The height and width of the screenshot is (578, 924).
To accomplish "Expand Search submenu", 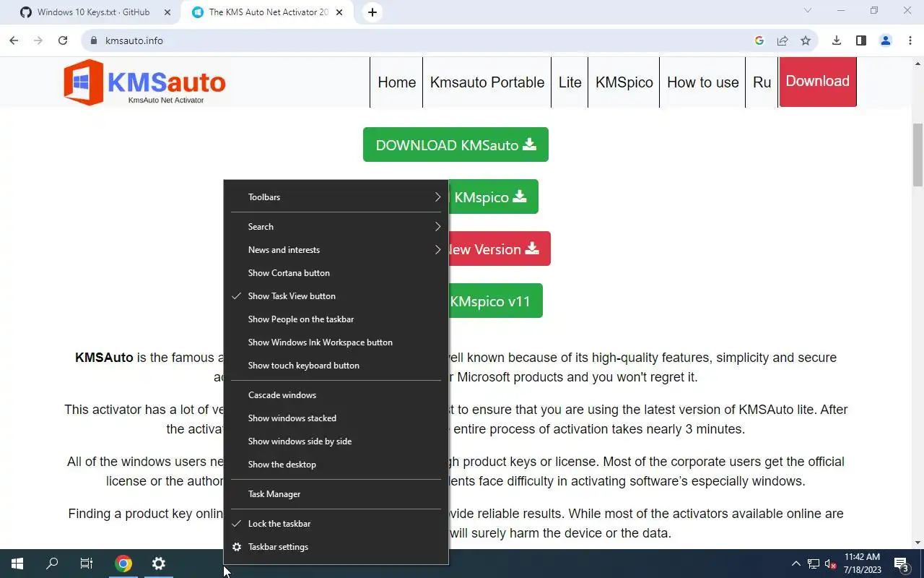I will pyautogui.click(x=336, y=227).
